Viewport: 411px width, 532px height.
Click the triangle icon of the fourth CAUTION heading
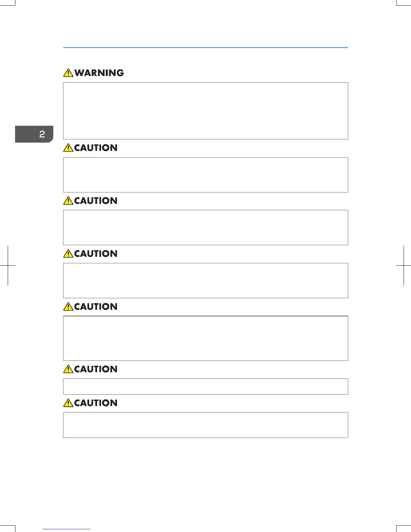(68, 307)
